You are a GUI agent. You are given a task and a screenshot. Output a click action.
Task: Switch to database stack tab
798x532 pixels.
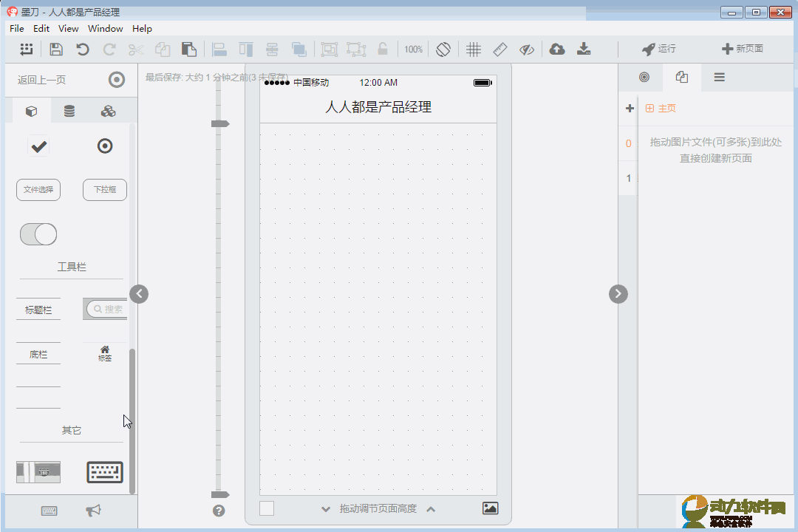pos(69,111)
